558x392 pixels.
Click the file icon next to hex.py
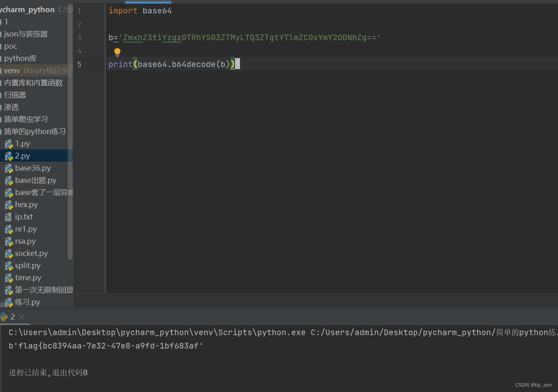pos(9,205)
